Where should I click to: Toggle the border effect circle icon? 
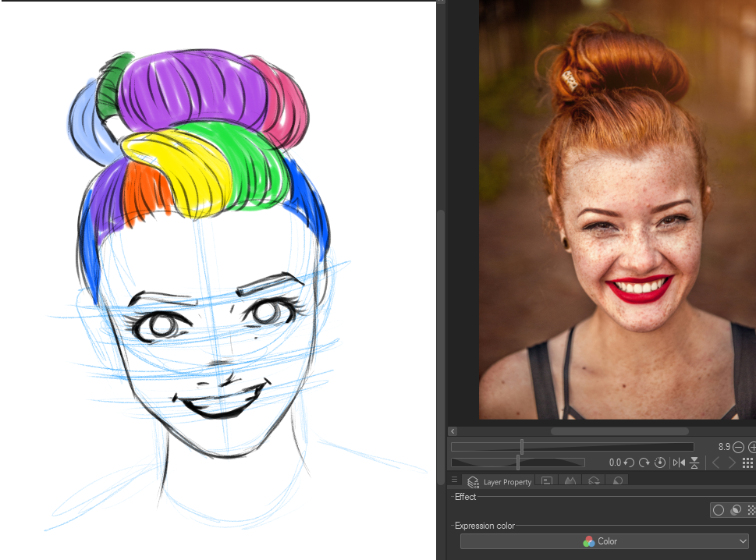pyautogui.click(x=719, y=510)
